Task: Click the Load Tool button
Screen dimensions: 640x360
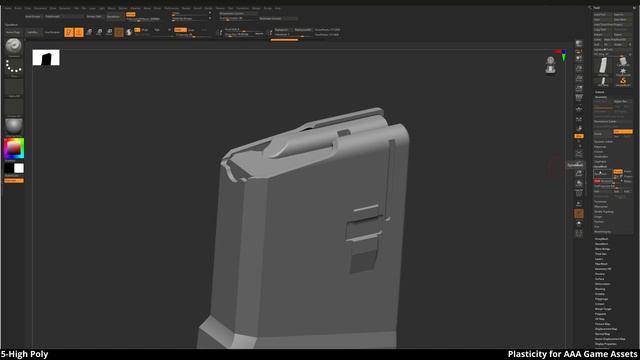Action: 602,14
